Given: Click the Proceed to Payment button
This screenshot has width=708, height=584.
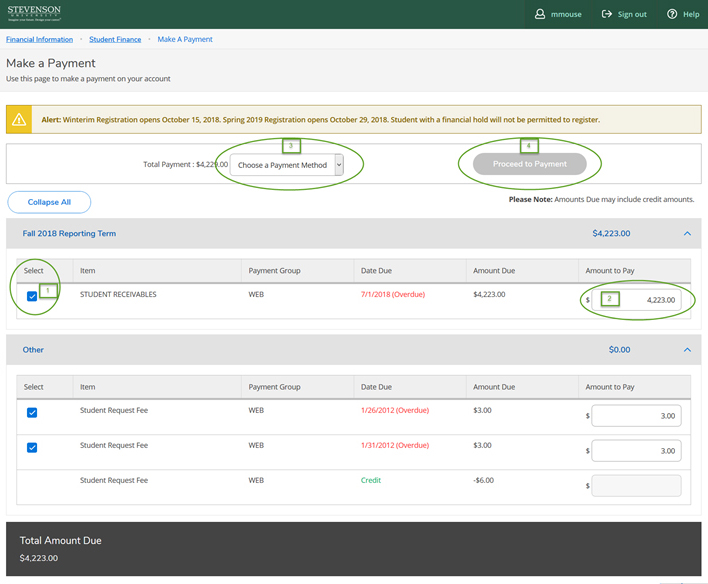Looking at the screenshot, I should (529, 164).
